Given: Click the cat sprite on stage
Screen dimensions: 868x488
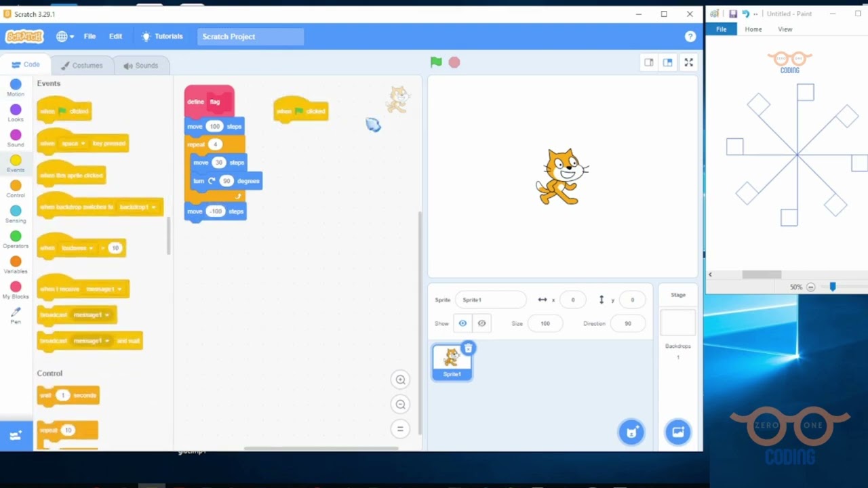Looking at the screenshot, I should [x=562, y=177].
